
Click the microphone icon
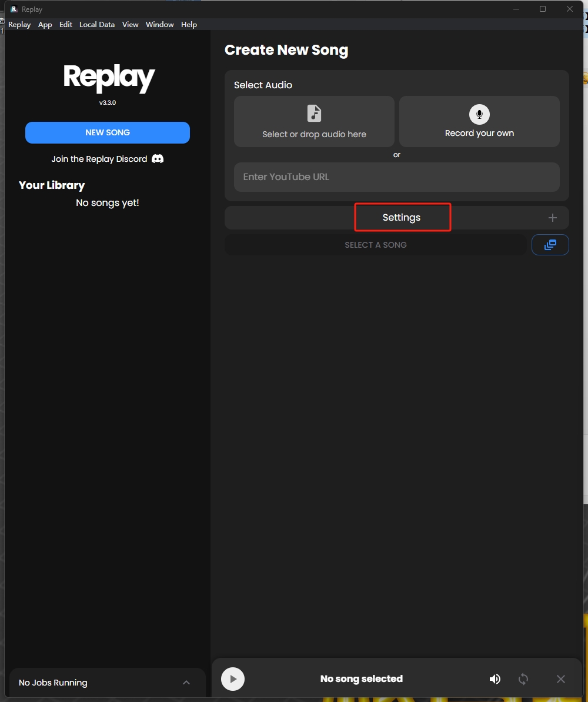[x=479, y=114]
